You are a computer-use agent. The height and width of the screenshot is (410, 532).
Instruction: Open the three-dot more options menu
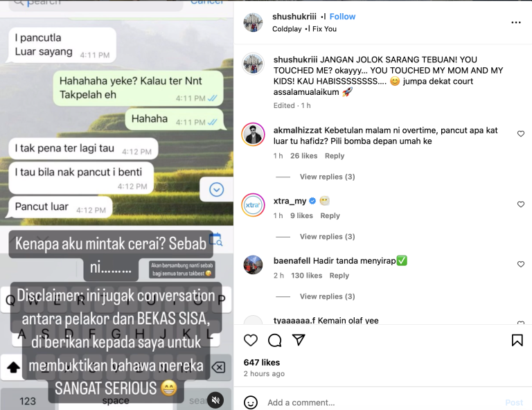tap(515, 22)
